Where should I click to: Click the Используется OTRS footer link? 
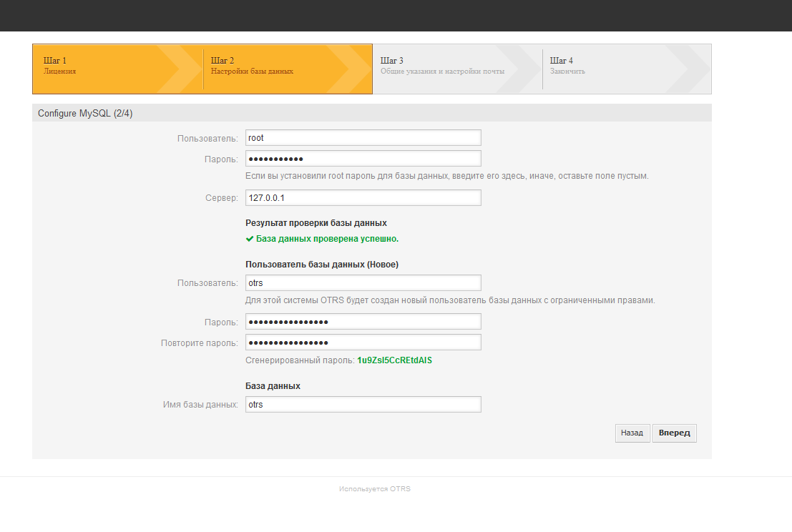tap(375, 489)
